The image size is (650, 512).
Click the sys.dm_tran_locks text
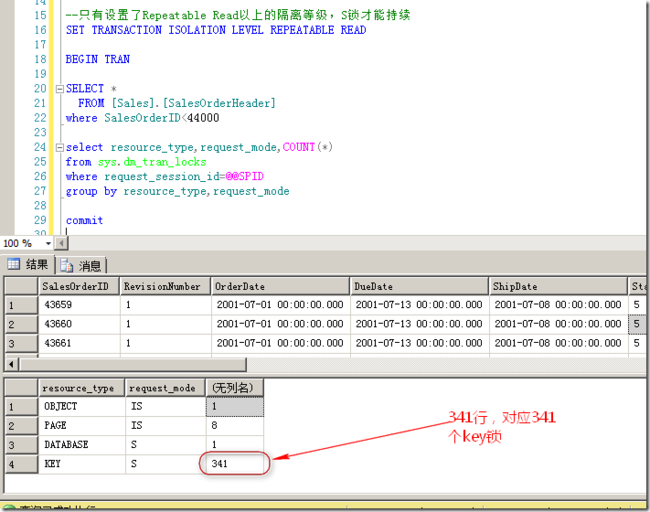[152, 162]
